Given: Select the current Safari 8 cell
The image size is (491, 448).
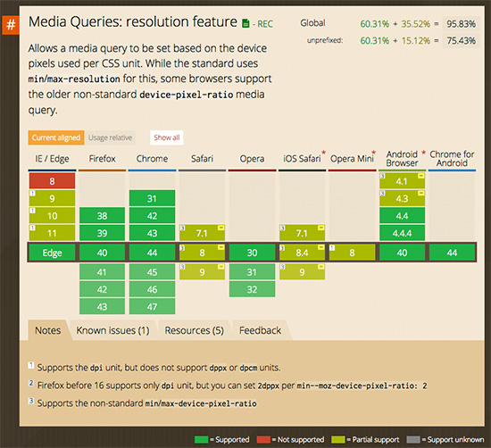Looking at the screenshot, I should tap(202, 253).
